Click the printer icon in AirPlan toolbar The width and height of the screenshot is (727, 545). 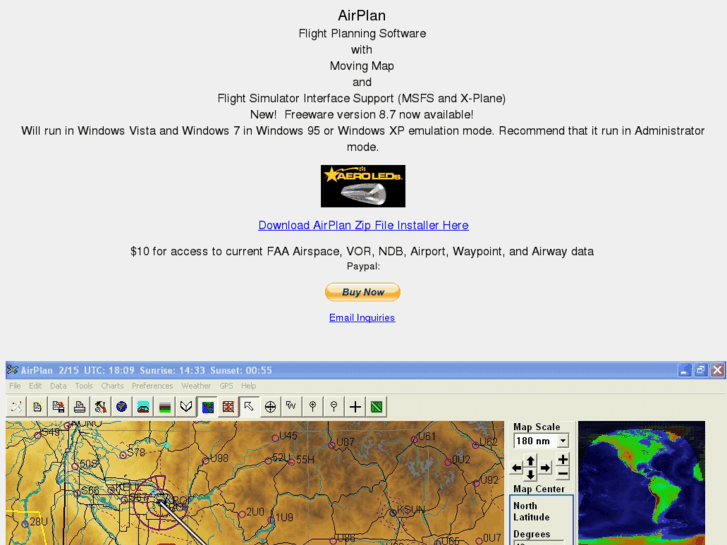[80, 407]
